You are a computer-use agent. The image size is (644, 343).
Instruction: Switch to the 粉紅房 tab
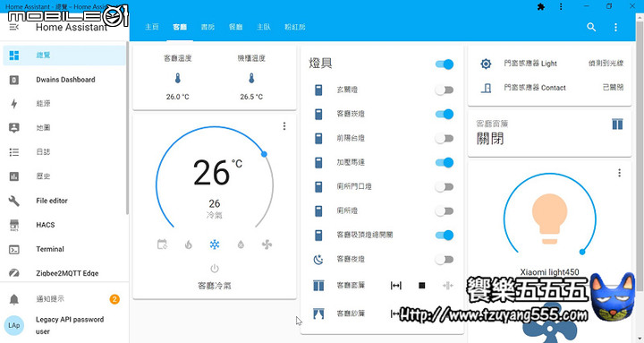coord(294,27)
